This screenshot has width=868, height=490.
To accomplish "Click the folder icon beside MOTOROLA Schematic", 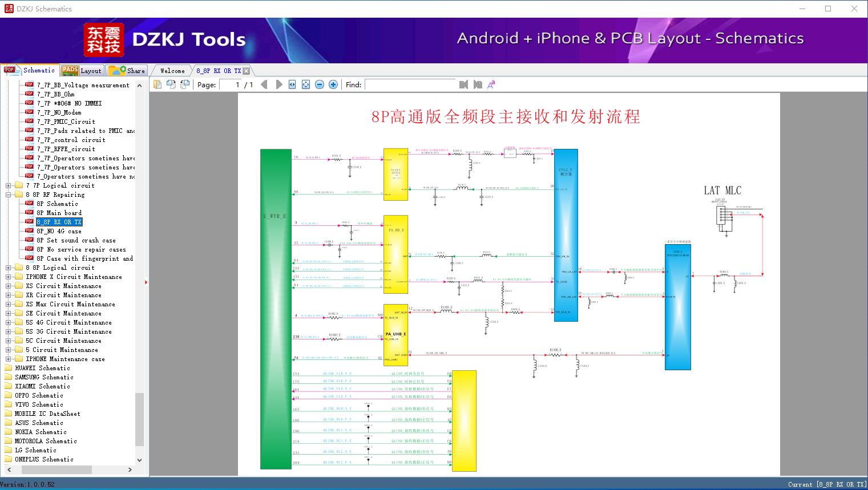I will coord(8,441).
